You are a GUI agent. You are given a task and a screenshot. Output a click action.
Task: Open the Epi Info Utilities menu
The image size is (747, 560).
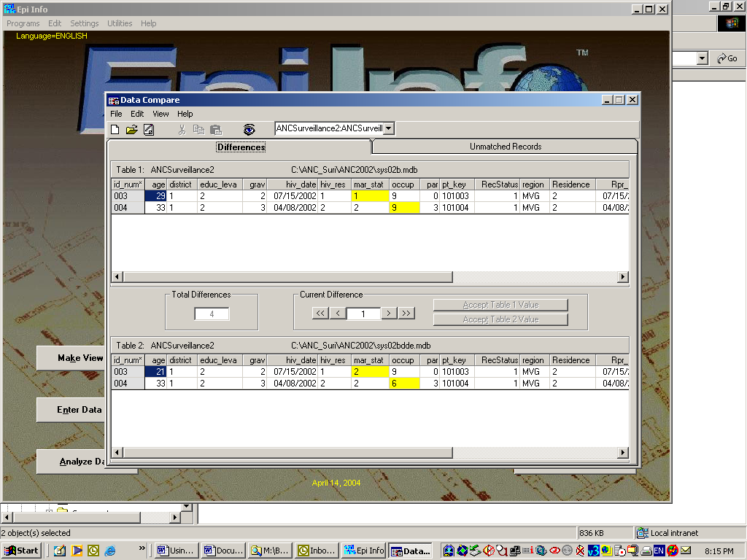tap(120, 23)
